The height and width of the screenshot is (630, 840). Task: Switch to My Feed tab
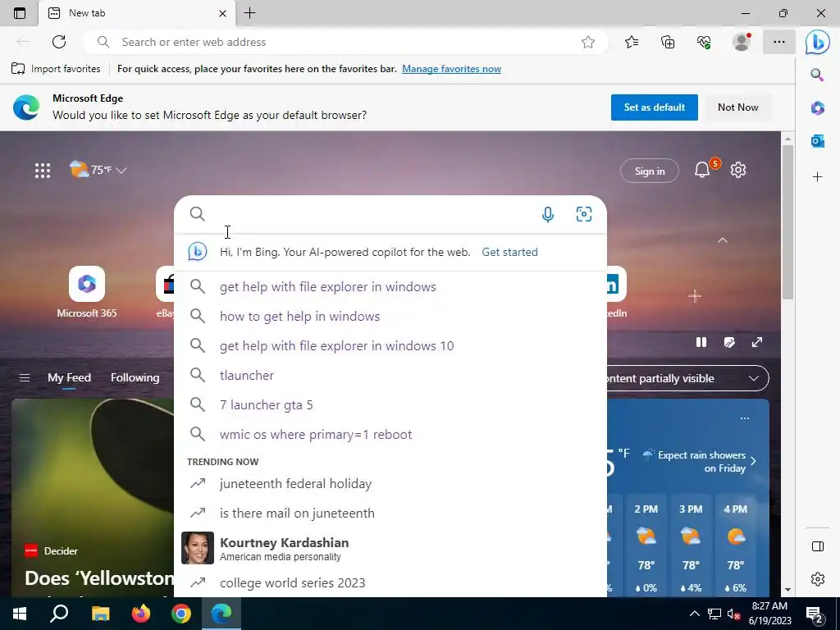[69, 377]
